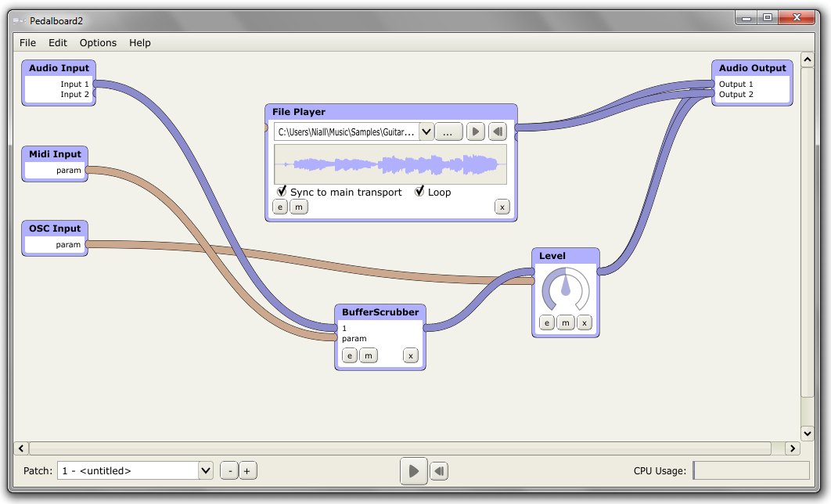Click the Level knob dial
This screenshot has width=831, height=504.
point(566,290)
